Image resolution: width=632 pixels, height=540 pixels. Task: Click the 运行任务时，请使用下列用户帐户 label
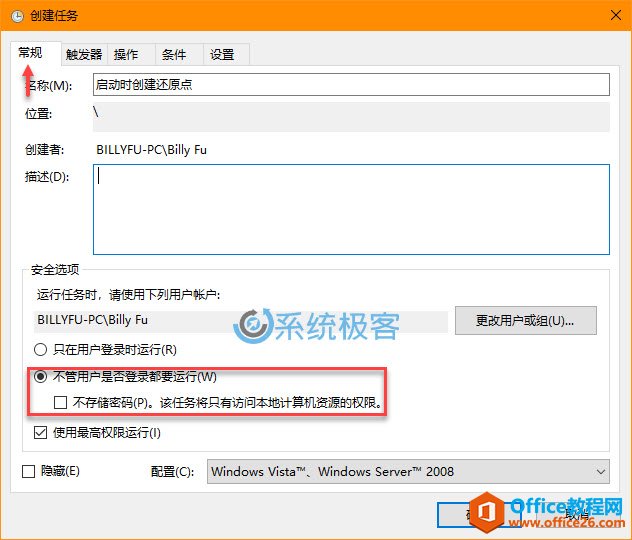pos(129,295)
